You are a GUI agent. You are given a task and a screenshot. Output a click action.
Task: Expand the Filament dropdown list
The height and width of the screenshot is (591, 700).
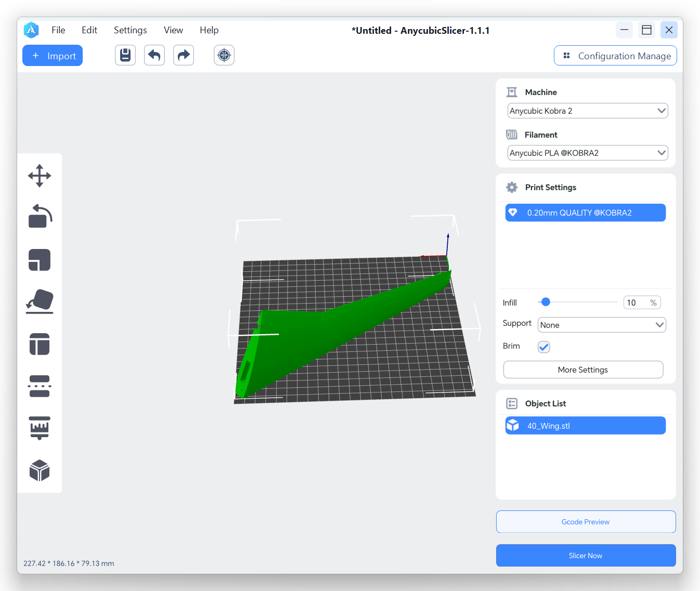tap(587, 153)
